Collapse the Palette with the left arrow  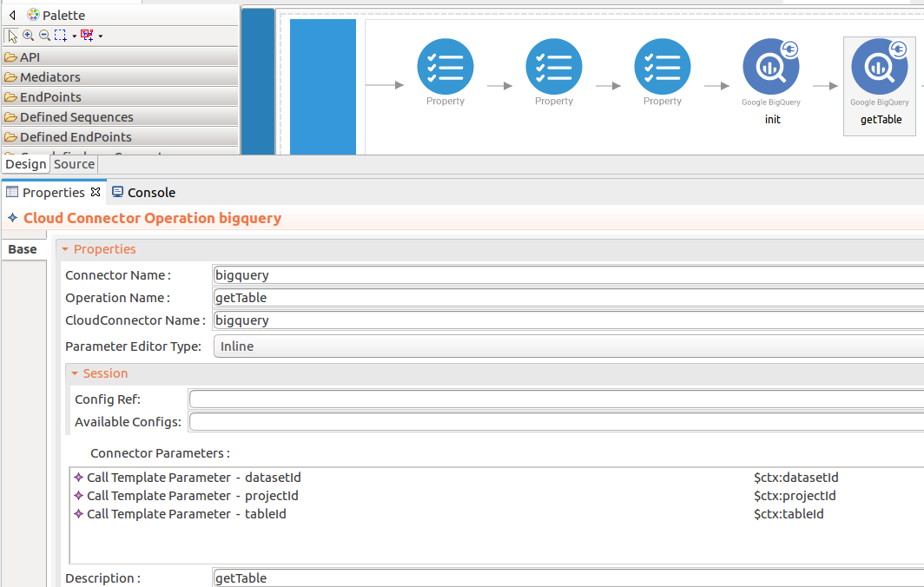12,15
